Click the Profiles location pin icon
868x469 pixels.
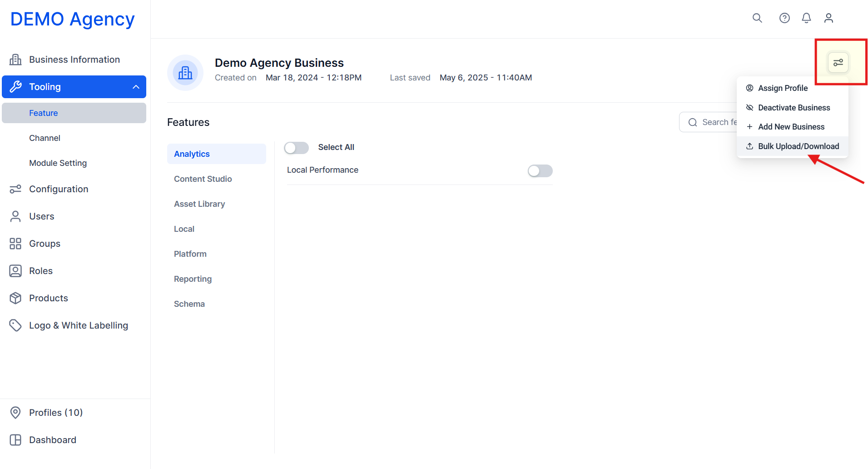coord(15,413)
